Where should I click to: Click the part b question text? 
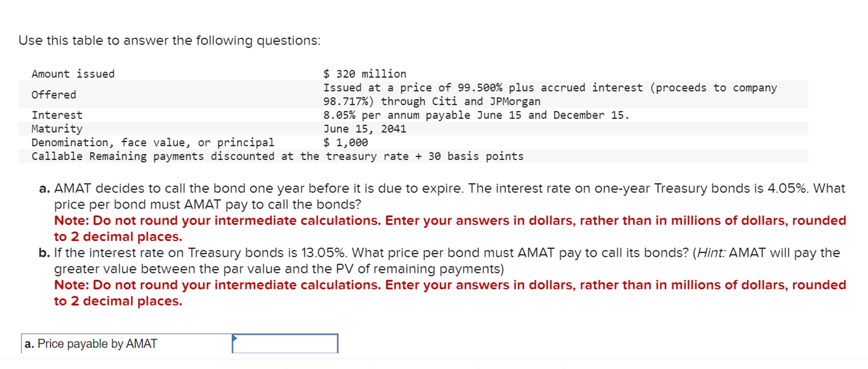(x=434, y=261)
